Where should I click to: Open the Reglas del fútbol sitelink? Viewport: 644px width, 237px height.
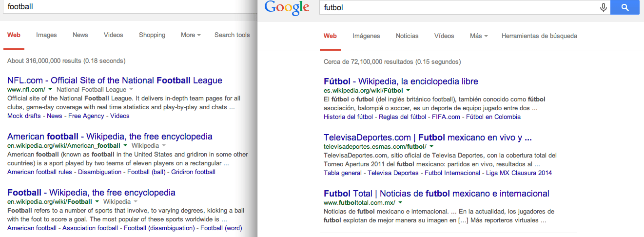point(403,117)
